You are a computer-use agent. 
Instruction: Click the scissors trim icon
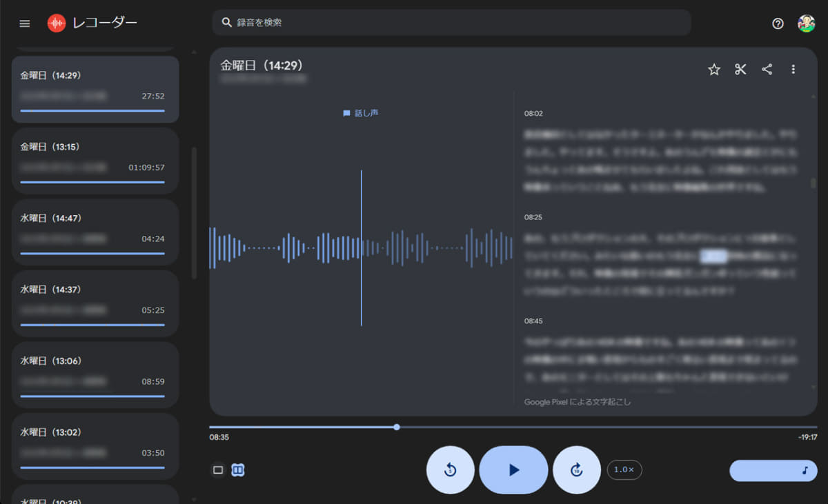740,69
